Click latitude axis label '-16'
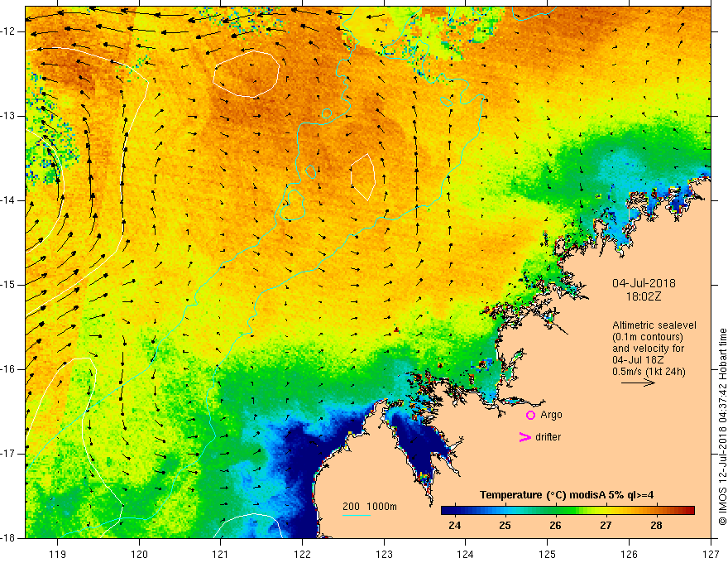The width and height of the screenshot is (728, 563). pyautogui.click(x=9, y=369)
